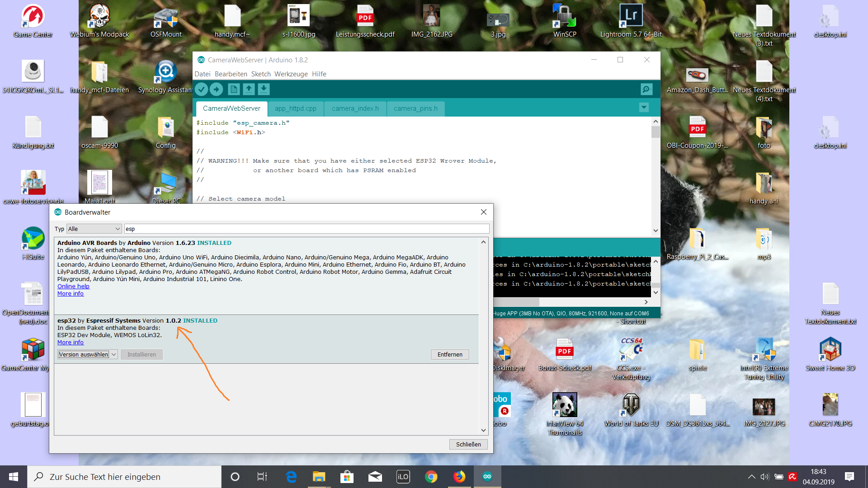The width and height of the screenshot is (868, 488).
Task: Click the taskbar volume speaker icon
Action: (764, 477)
